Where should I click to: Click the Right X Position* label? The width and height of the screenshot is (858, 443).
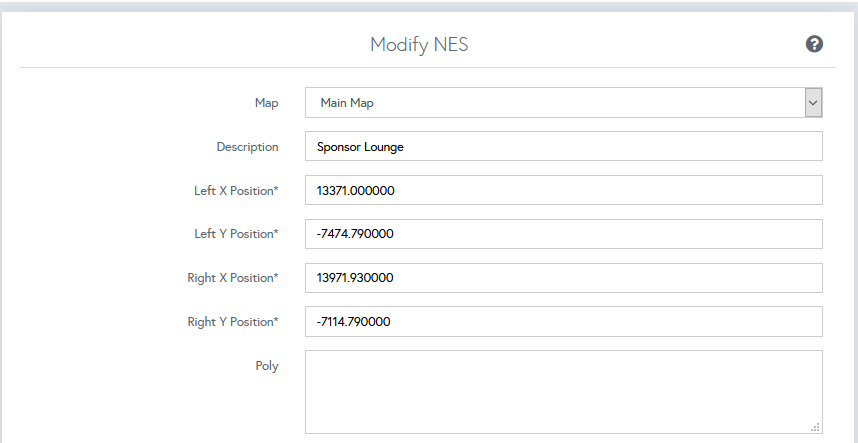(232, 278)
